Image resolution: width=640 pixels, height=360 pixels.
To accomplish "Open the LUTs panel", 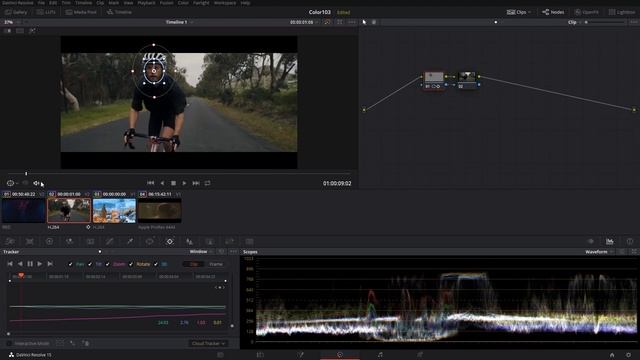I will [x=46, y=12].
